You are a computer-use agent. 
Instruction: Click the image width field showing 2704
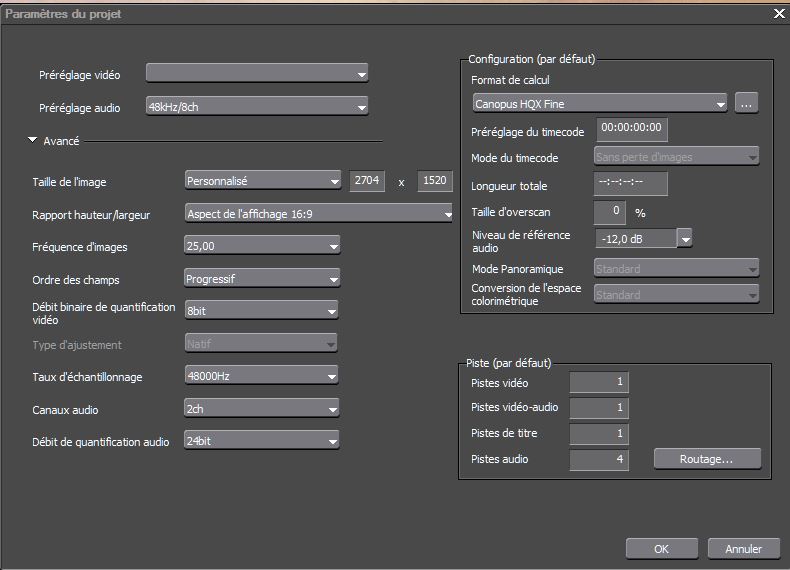[x=368, y=181]
